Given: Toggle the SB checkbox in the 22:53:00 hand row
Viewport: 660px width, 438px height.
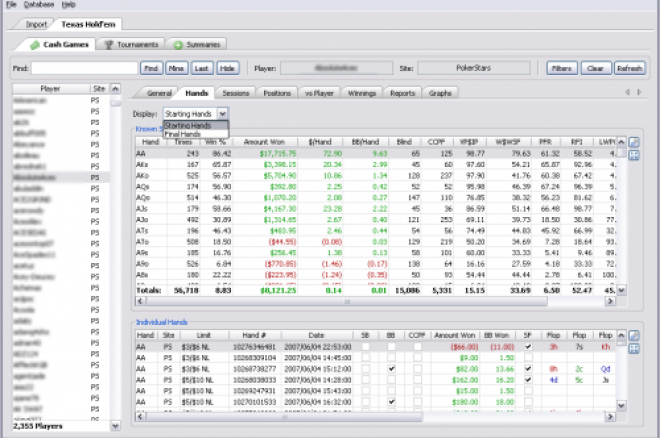Looking at the screenshot, I should [x=366, y=347].
